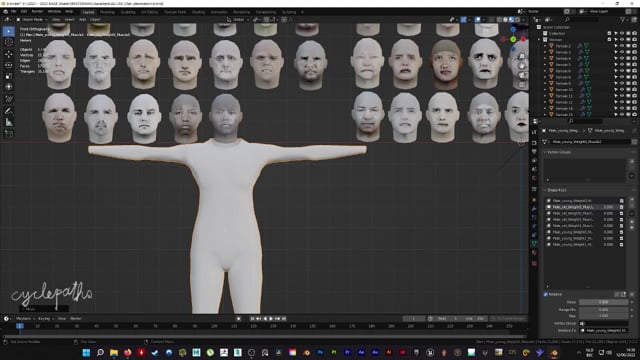This screenshot has height=360, width=640.
Task: Open the timeline Marker menu
Action: coord(76,319)
